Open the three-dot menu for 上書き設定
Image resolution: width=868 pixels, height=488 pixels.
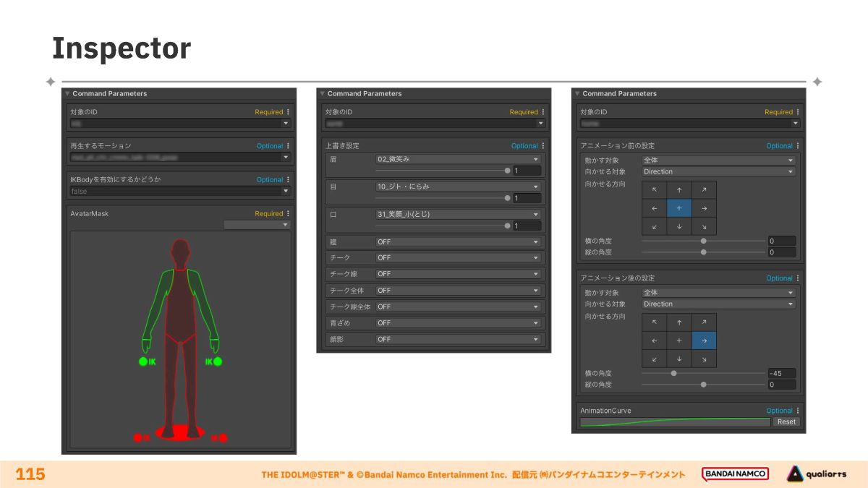click(x=543, y=146)
